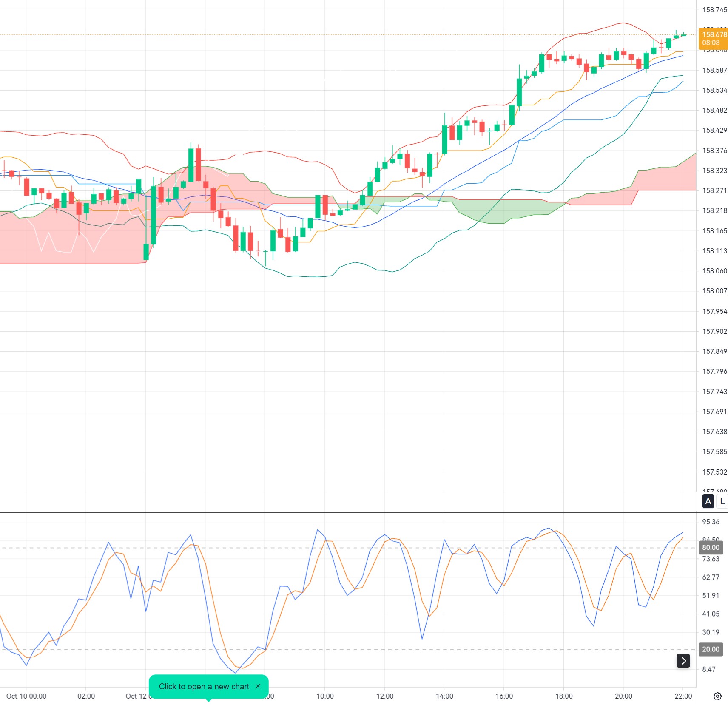Click the 157.532 price axis label
Viewport: 728px width, 705px height.
(x=714, y=472)
